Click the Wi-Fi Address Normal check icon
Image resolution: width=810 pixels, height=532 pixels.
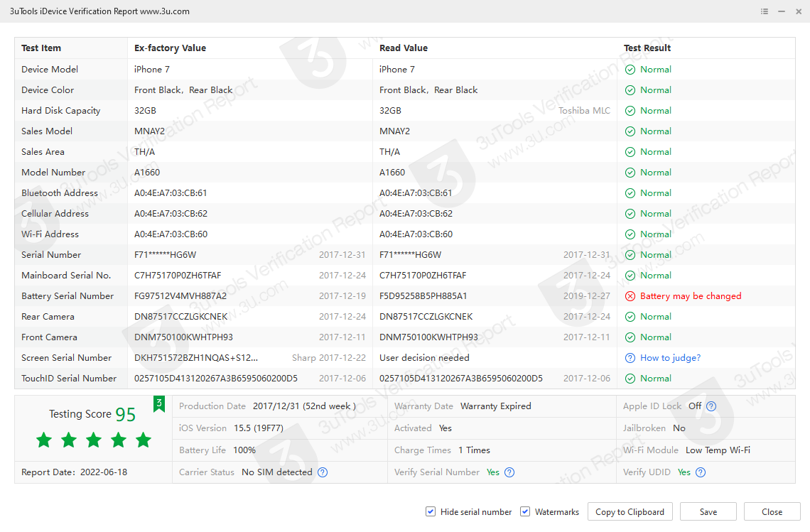point(630,234)
